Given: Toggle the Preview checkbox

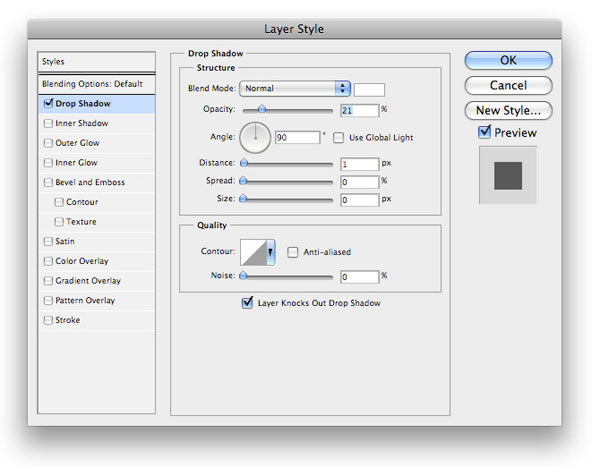Looking at the screenshot, I should pos(484,132).
